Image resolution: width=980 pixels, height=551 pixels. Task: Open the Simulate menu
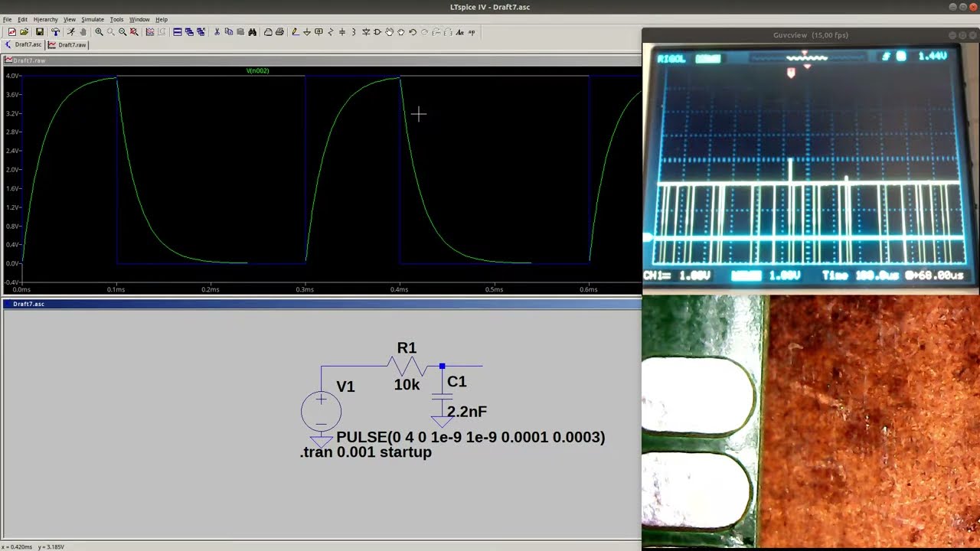coord(93,19)
